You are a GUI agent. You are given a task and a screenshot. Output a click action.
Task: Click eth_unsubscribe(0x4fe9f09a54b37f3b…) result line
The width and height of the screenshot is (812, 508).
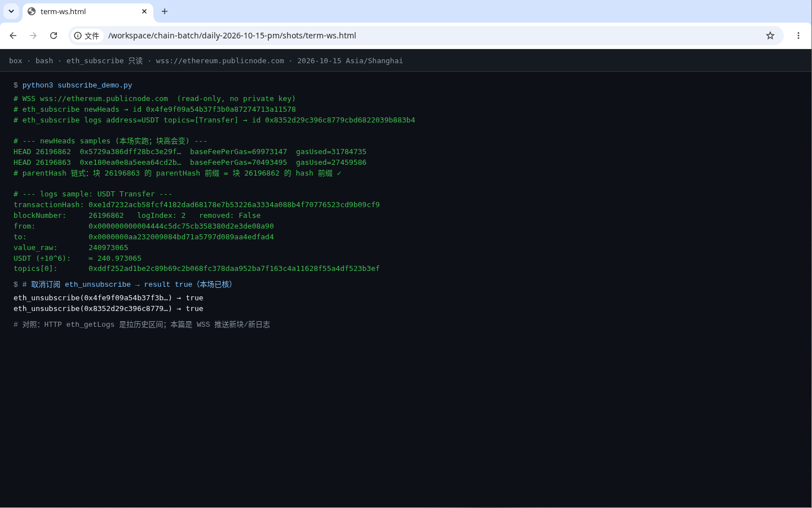coord(108,298)
